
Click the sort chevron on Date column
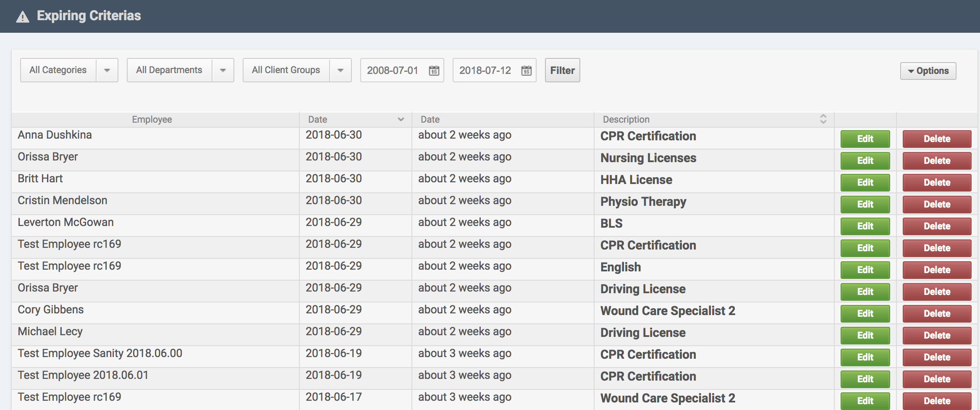(x=401, y=119)
